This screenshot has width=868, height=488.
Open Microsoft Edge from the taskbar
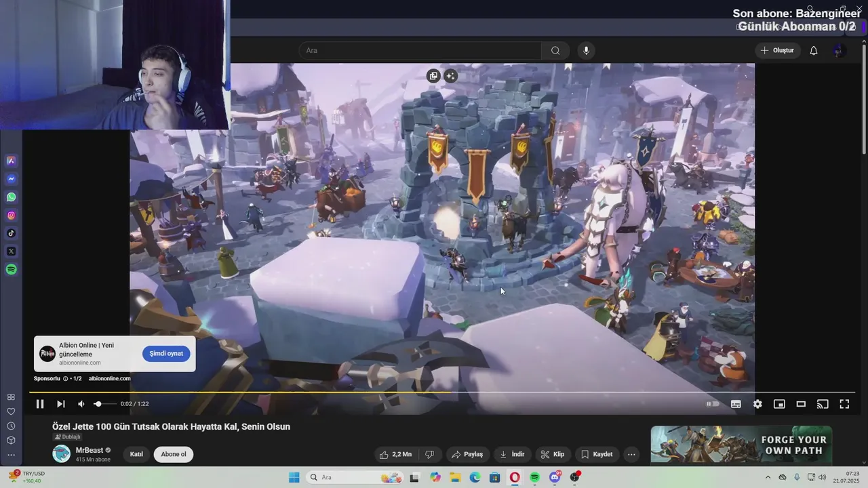[x=475, y=477]
